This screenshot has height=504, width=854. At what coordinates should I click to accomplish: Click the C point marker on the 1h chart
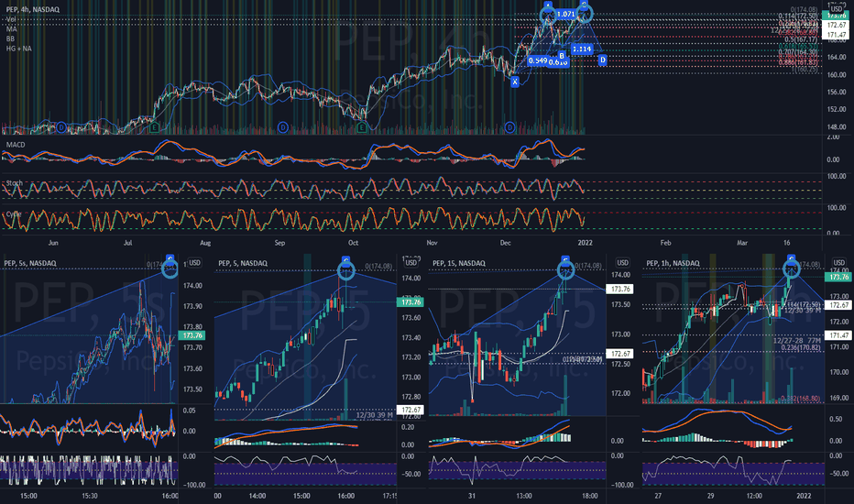coord(792,258)
